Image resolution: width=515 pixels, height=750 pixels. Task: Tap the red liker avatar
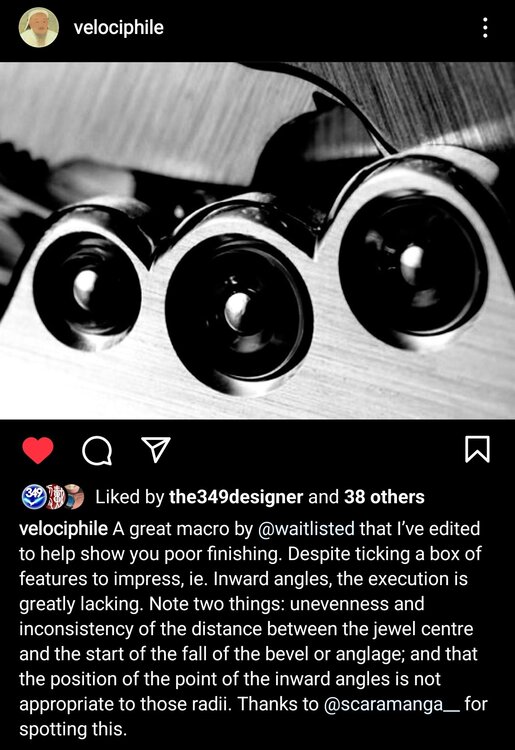coord(55,497)
